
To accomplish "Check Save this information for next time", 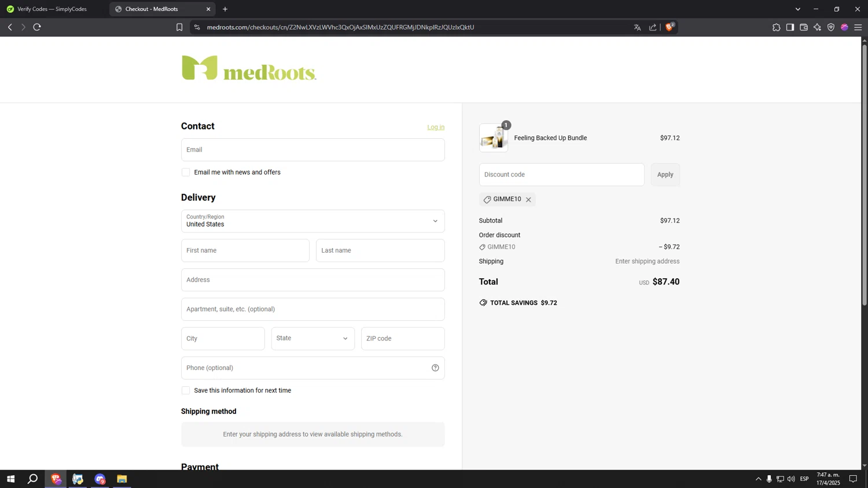I will point(186,390).
